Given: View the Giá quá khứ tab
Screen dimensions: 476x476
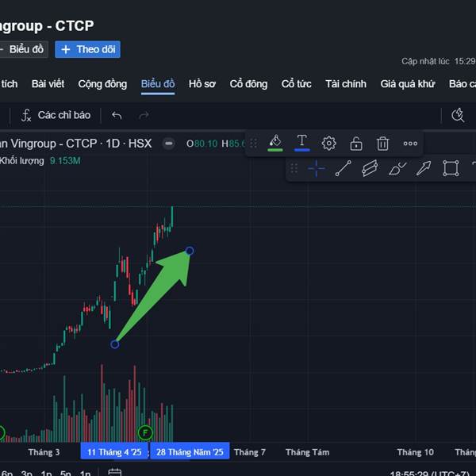Looking at the screenshot, I should pos(408,84).
